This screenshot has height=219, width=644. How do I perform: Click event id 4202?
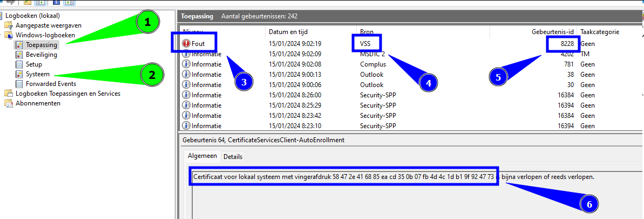click(568, 54)
